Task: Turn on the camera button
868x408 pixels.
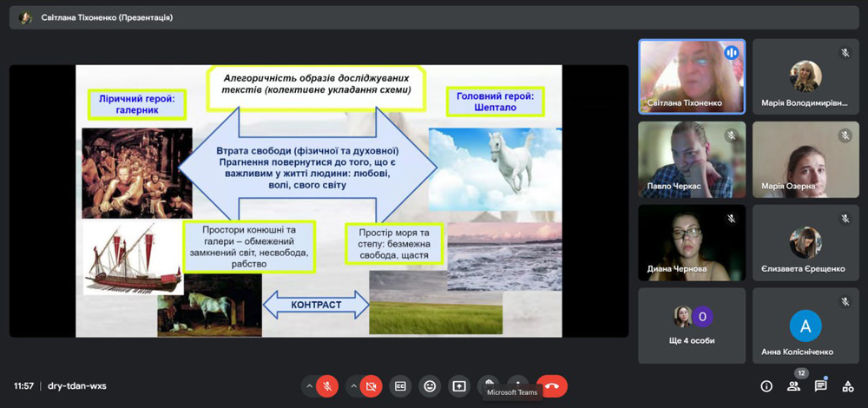Action: 372,385
